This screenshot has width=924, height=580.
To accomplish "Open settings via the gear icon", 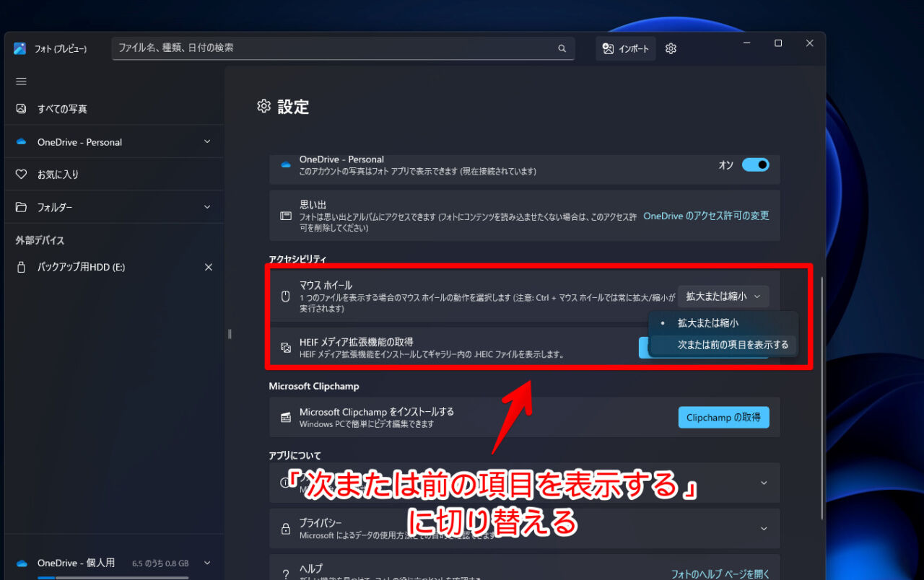I will point(671,48).
